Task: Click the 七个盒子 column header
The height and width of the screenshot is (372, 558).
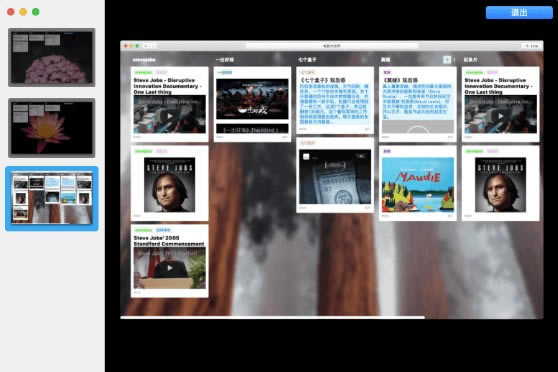Action: [x=307, y=60]
